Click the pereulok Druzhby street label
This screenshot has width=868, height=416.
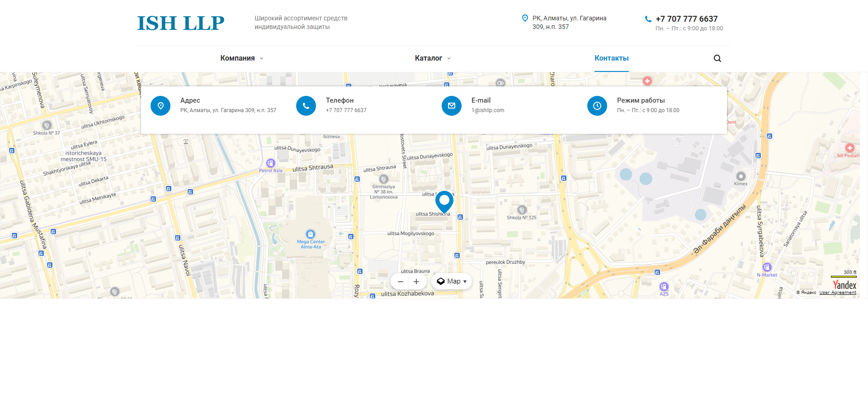505,262
